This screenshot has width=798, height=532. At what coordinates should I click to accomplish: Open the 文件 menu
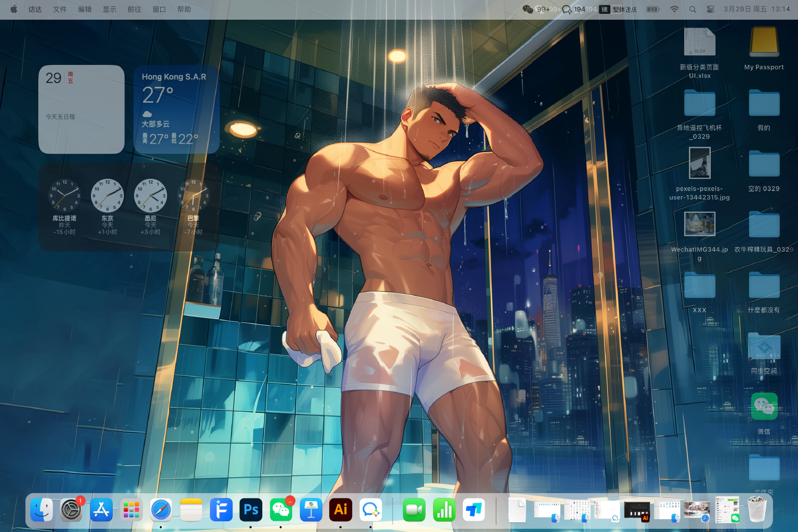tap(60, 10)
